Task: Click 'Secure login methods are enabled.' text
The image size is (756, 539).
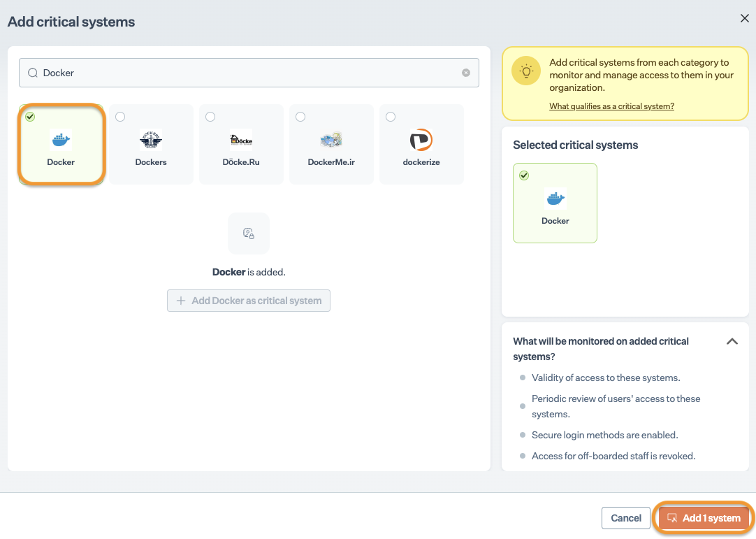Action: pyautogui.click(x=604, y=436)
